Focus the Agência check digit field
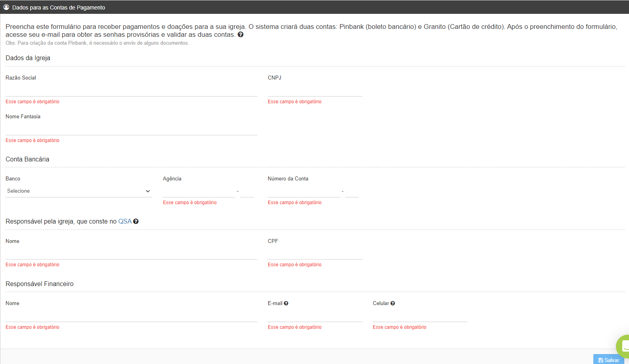This screenshot has width=629, height=364. [247, 191]
